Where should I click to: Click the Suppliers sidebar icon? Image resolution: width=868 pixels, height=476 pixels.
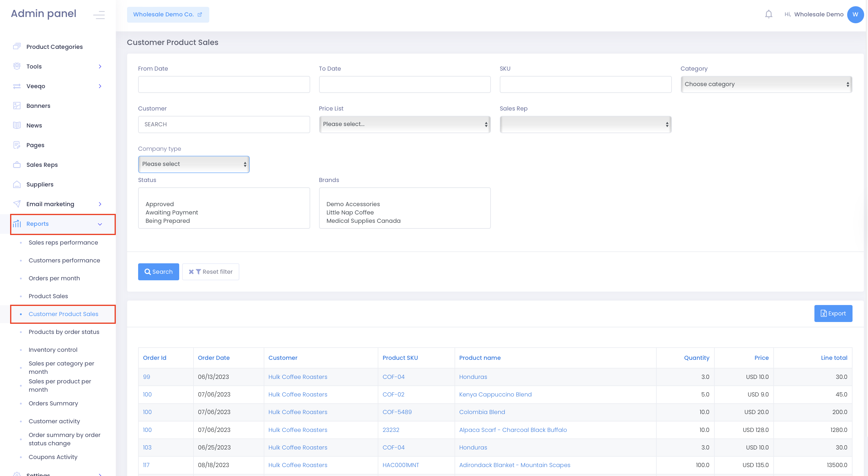[x=16, y=184]
